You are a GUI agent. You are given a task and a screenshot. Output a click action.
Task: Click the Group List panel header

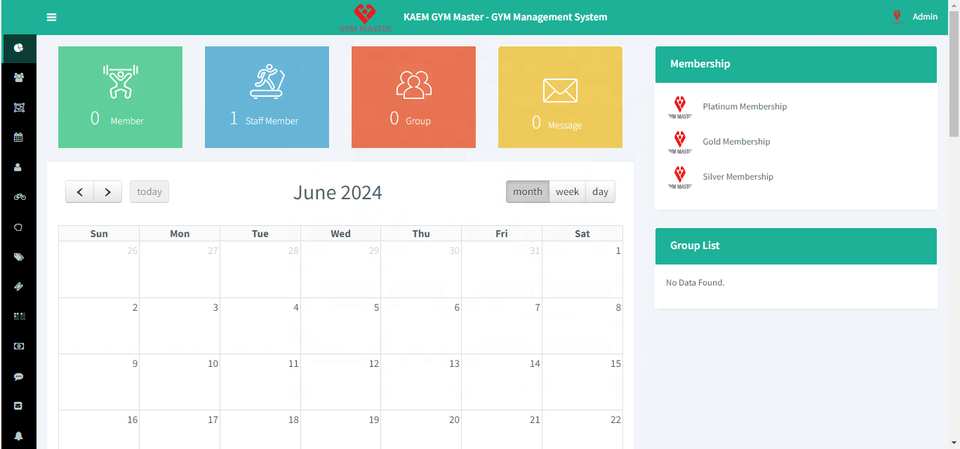tap(796, 246)
